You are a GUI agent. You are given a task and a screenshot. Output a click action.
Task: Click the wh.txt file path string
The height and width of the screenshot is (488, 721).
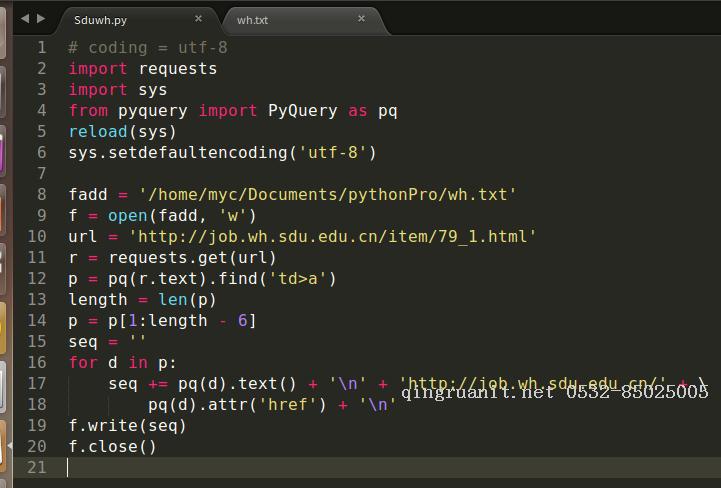(328, 195)
